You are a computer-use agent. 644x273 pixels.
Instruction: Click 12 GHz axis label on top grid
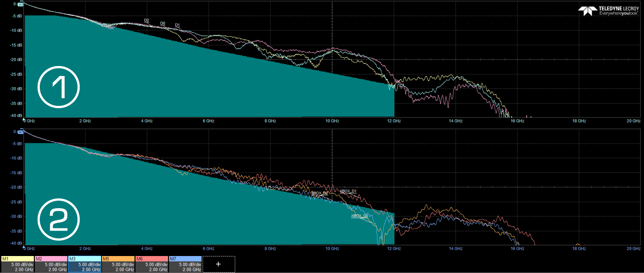click(x=394, y=121)
